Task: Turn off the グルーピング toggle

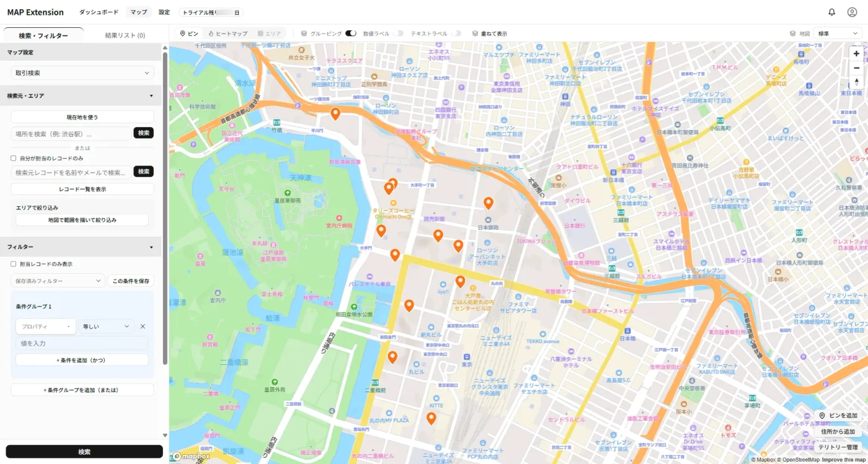Action: pos(351,33)
